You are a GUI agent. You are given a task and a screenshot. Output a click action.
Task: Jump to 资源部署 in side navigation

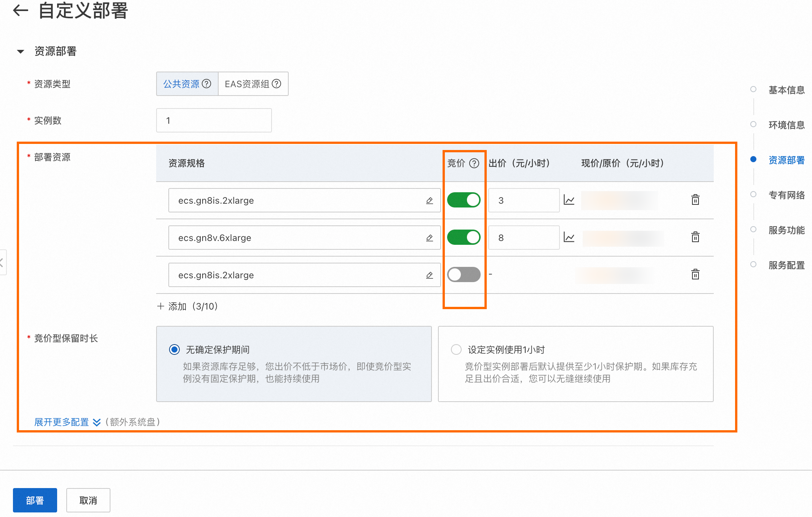coord(786,160)
